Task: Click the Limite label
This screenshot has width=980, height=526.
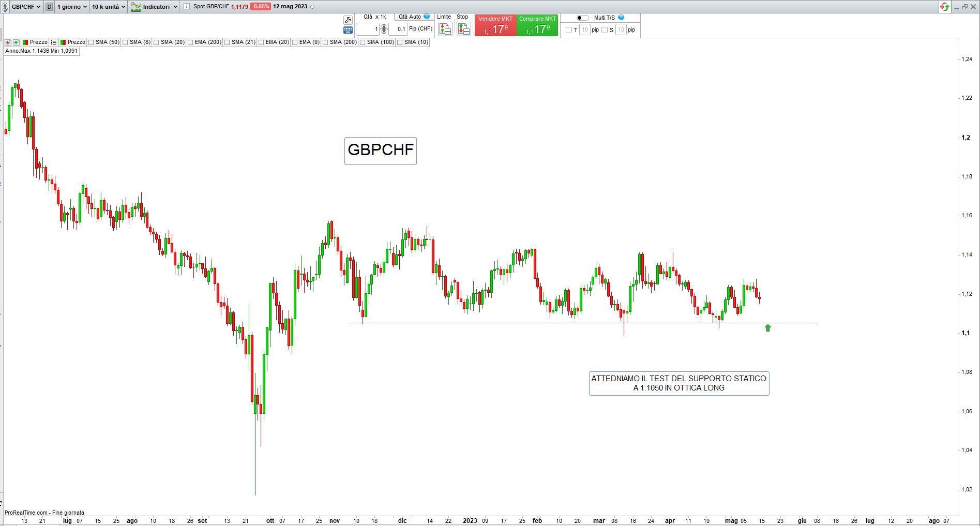Action: click(x=444, y=17)
